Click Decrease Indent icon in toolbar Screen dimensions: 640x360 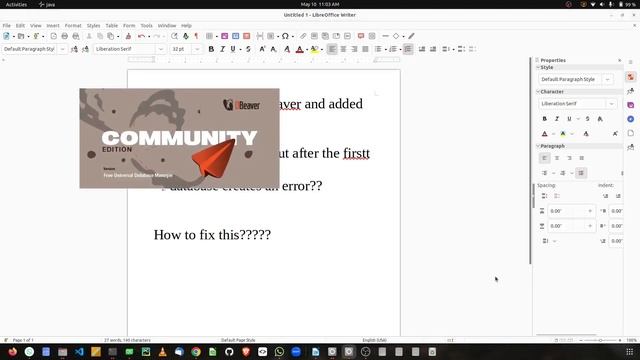433,49
